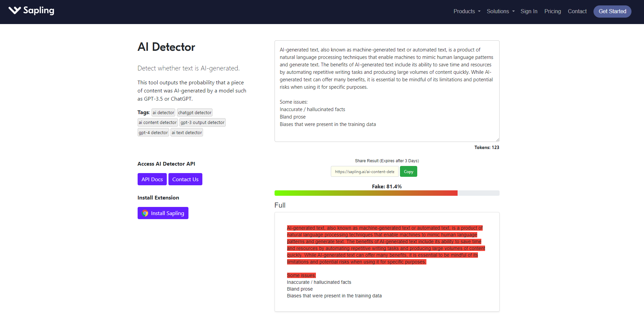
Task: Copy the share result link
Action: pyautogui.click(x=408, y=171)
